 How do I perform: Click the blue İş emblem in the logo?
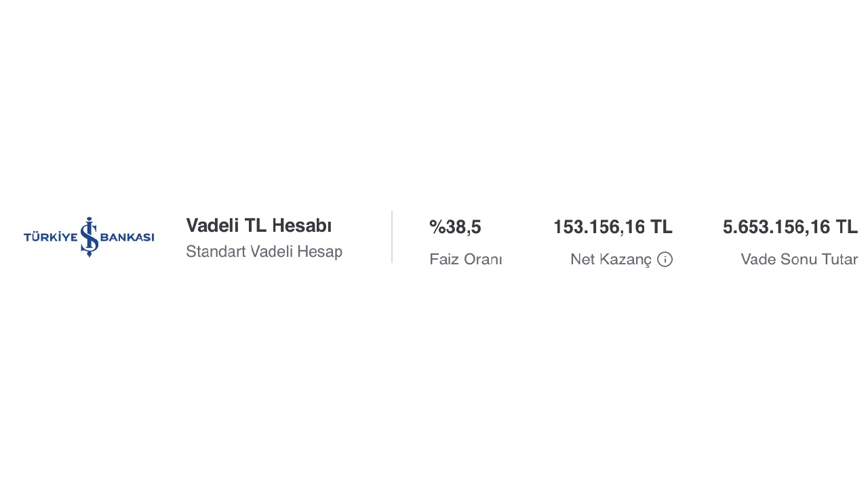click(89, 237)
